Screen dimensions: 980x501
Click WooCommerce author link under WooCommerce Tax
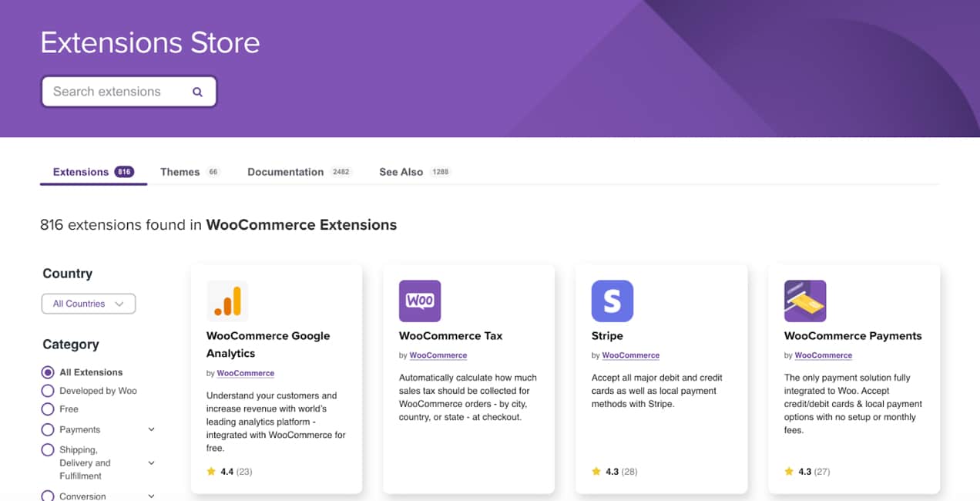click(x=438, y=355)
